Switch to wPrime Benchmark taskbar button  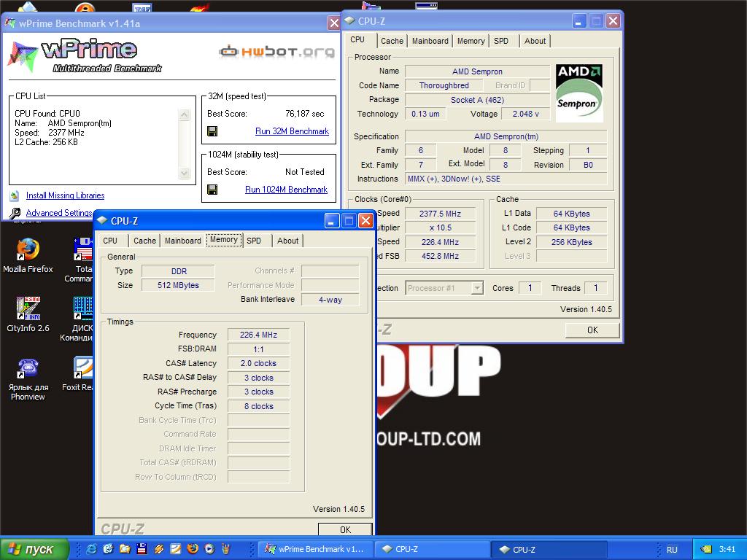(315, 549)
